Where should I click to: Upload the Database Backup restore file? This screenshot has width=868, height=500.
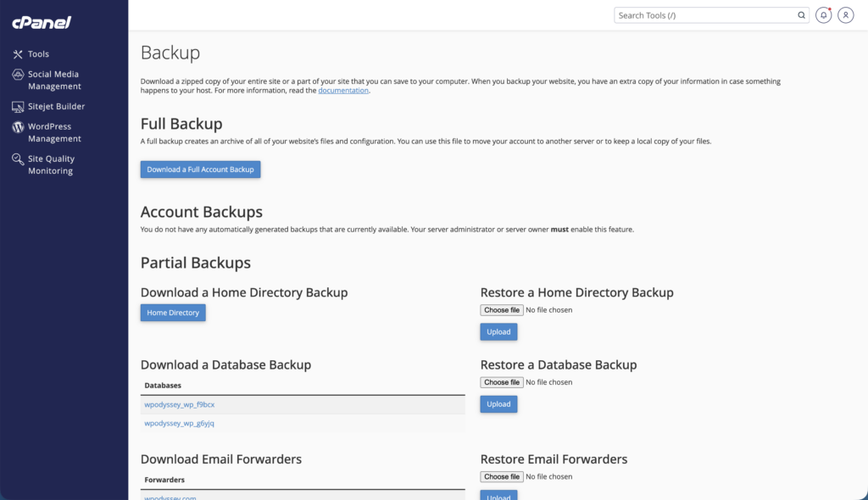498,404
